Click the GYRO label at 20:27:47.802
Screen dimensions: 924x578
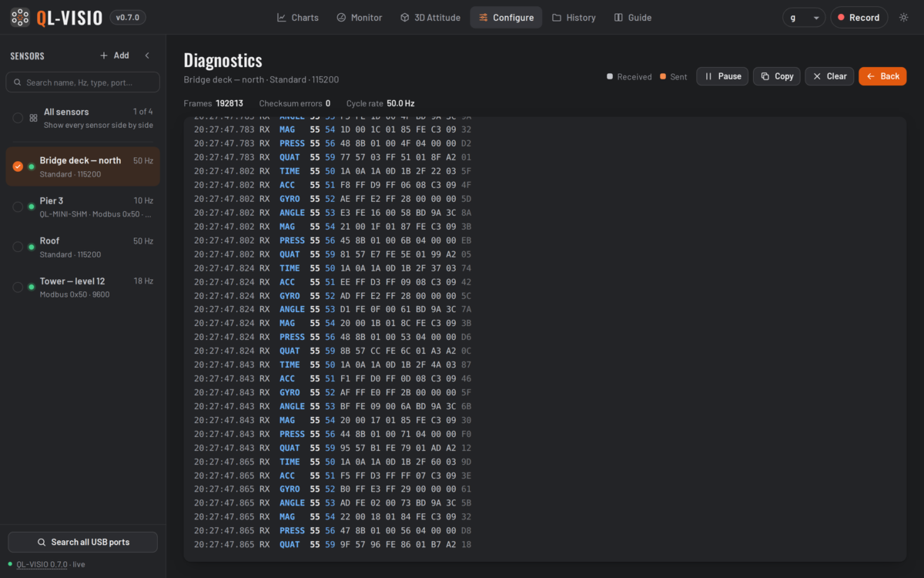coord(290,199)
